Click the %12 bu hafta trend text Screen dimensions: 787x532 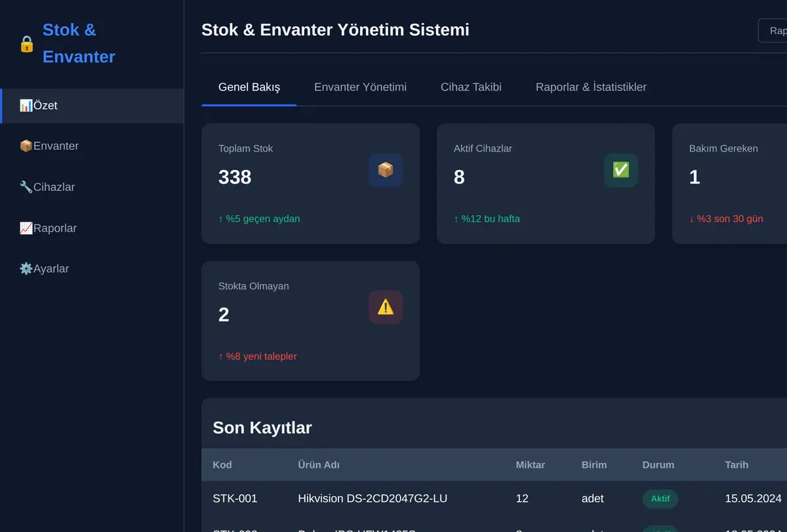click(x=487, y=219)
